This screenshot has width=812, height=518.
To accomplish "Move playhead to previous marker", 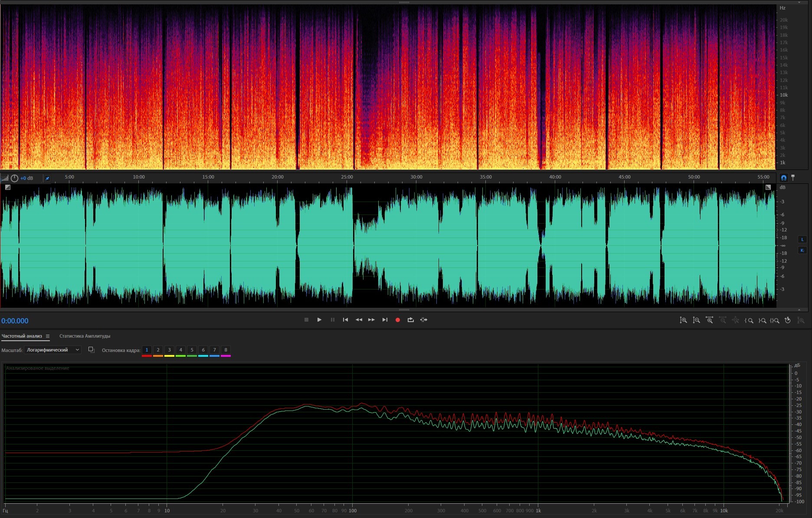I will point(345,320).
